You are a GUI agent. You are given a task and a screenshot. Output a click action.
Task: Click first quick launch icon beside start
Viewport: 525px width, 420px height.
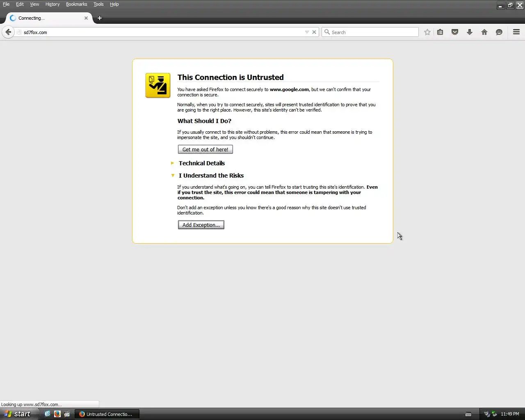[x=48, y=414]
